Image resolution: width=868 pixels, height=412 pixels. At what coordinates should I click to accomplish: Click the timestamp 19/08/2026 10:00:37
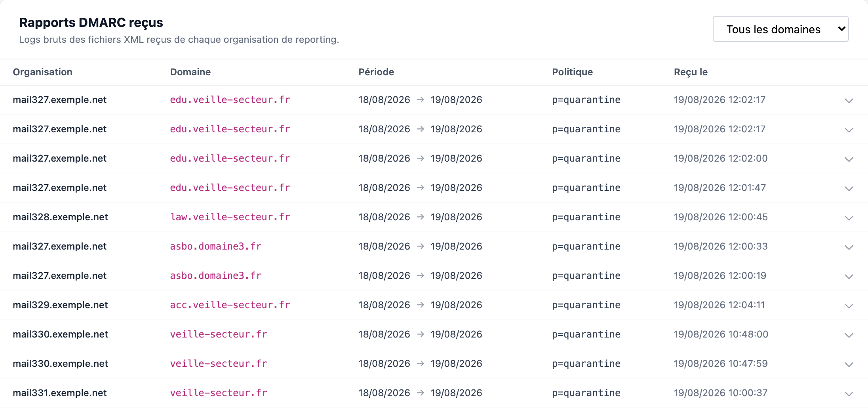coord(721,393)
